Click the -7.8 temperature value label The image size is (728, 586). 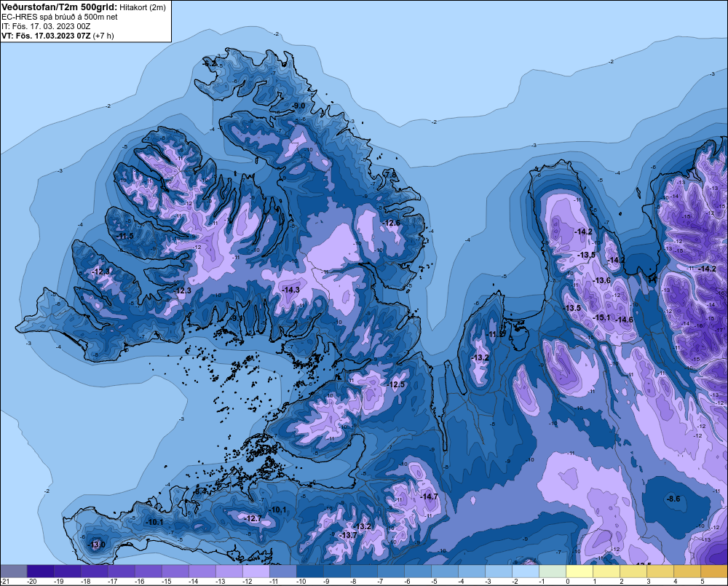pos(390,175)
